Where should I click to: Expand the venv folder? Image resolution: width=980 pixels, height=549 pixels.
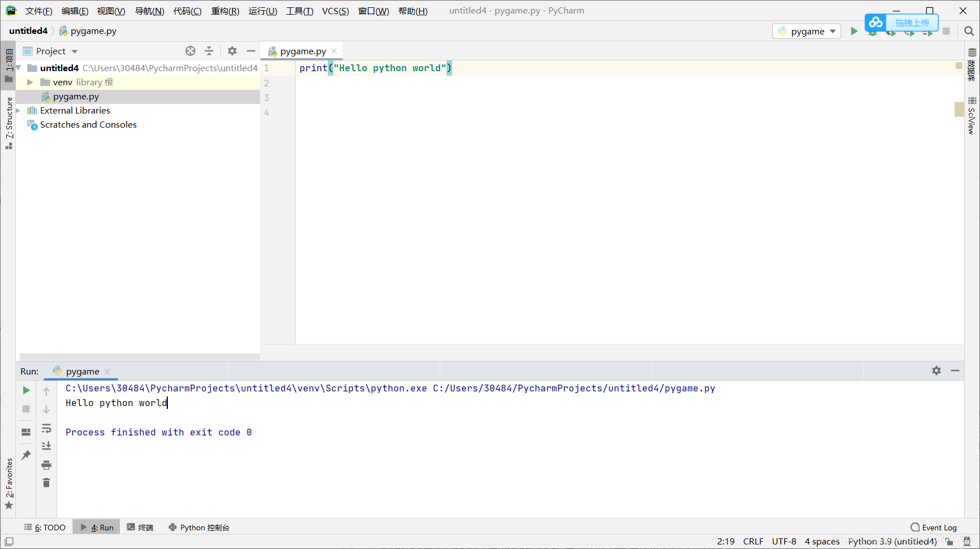click(x=30, y=82)
